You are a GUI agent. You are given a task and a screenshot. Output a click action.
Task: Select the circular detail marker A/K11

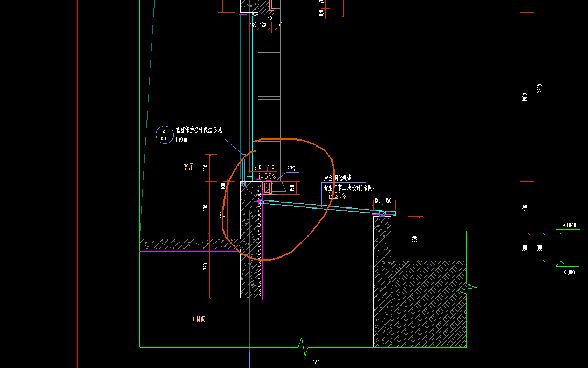[x=164, y=135]
